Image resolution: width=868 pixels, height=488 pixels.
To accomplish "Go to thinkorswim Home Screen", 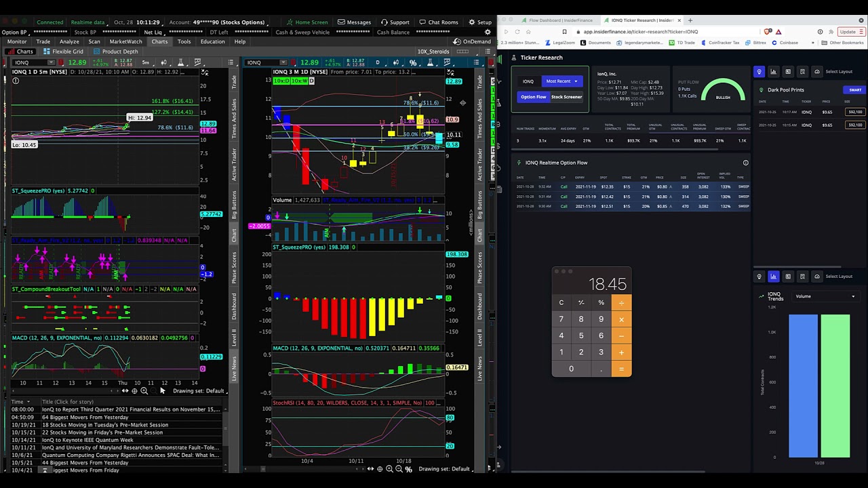I will [x=307, y=22].
